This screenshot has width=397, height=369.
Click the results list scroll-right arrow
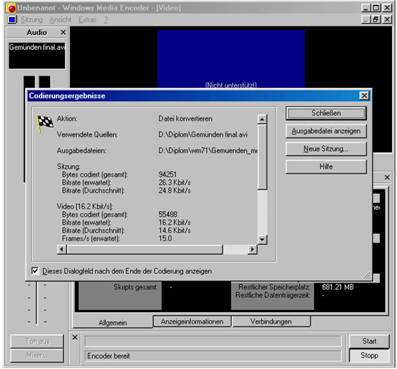(252, 249)
